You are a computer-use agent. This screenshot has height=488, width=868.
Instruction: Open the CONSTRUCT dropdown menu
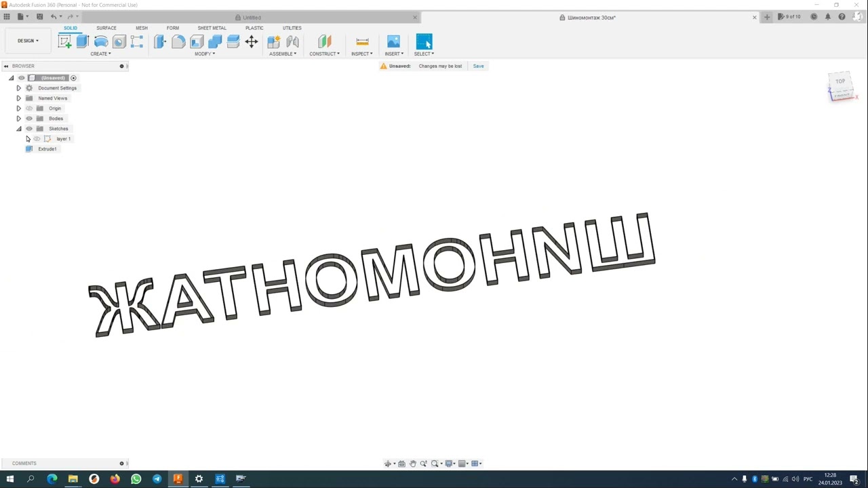325,54
